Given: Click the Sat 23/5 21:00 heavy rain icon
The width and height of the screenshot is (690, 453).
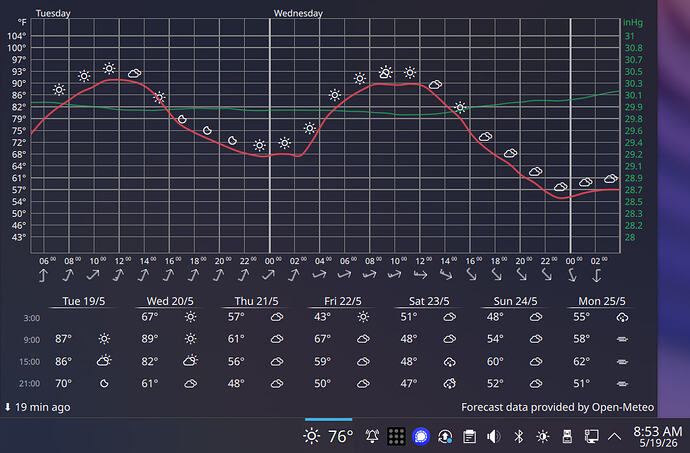Looking at the screenshot, I should point(449,384).
